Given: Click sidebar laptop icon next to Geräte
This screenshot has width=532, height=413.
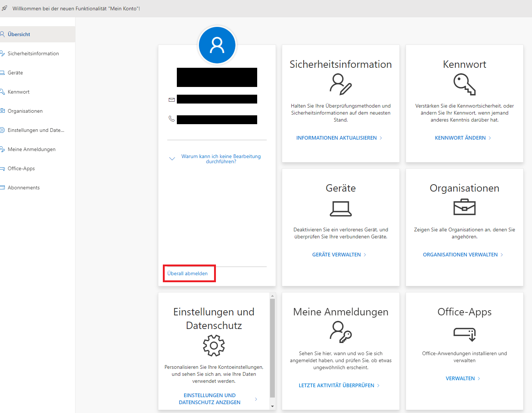Looking at the screenshot, I should click(2, 73).
